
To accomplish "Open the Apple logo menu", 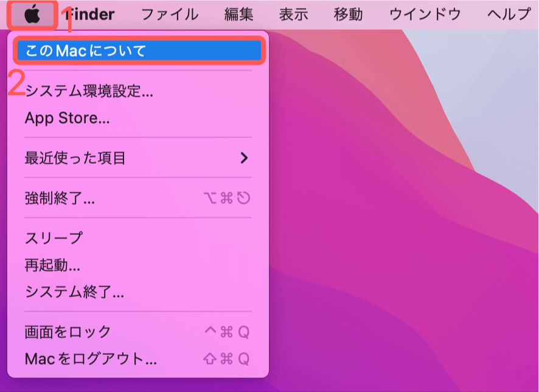I will (32, 15).
